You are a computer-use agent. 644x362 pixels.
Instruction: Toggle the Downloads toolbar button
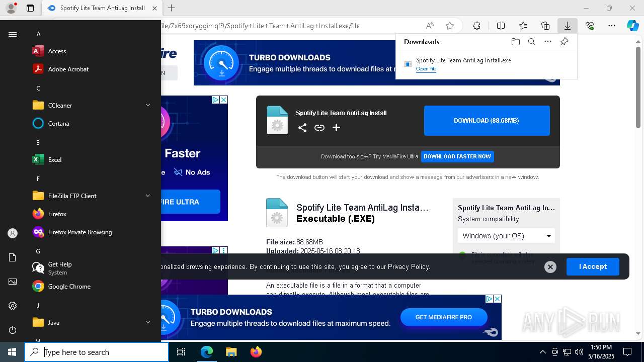pyautogui.click(x=568, y=26)
